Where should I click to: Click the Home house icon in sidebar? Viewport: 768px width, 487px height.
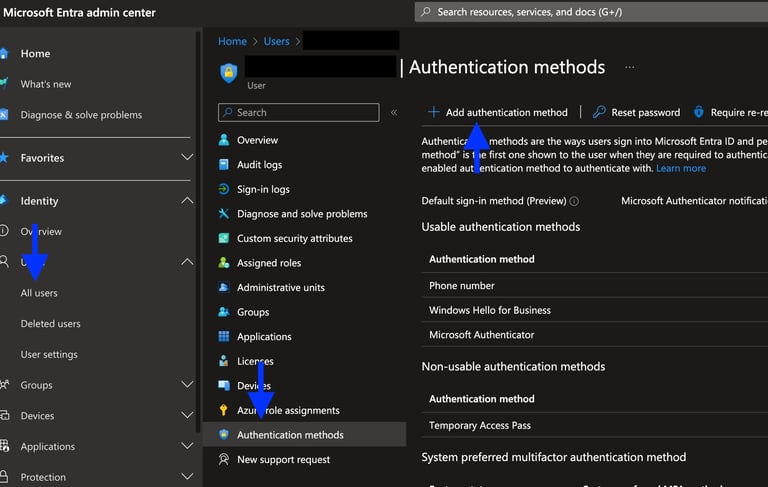pos(4,53)
